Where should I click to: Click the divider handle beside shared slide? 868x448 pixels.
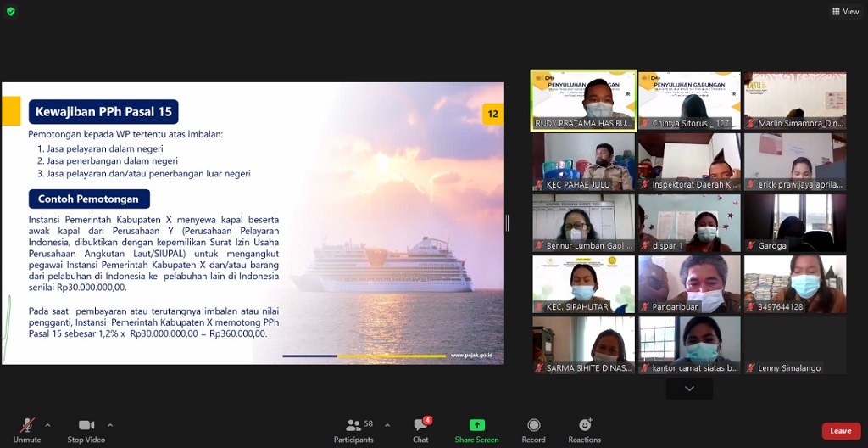(508, 222)
